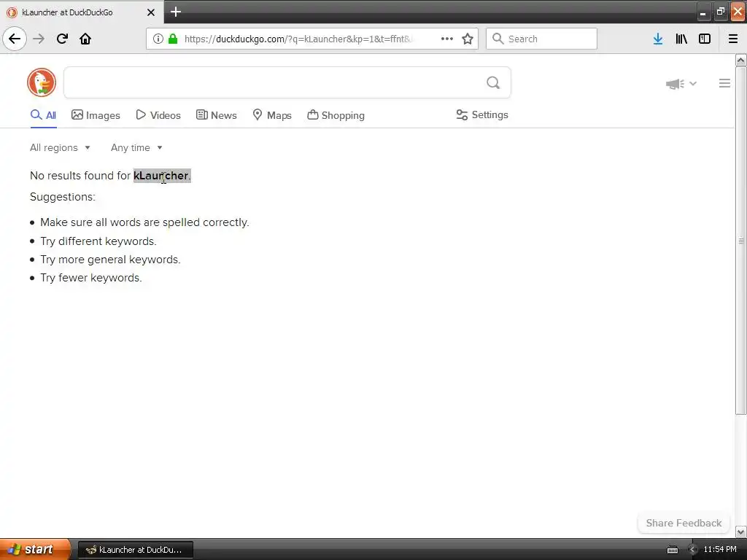Viewport: 747px width, 560px height.
Task: Click the browser toolbar Search field
Action: [x=542, y=39]
